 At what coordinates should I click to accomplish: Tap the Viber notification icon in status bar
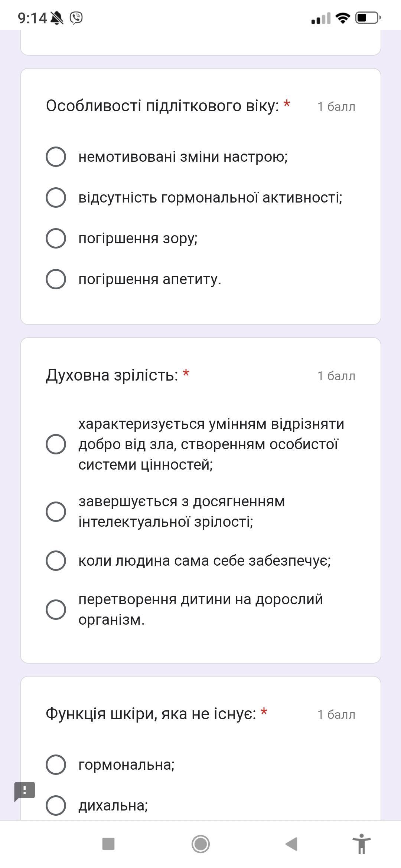pos(76,18)
